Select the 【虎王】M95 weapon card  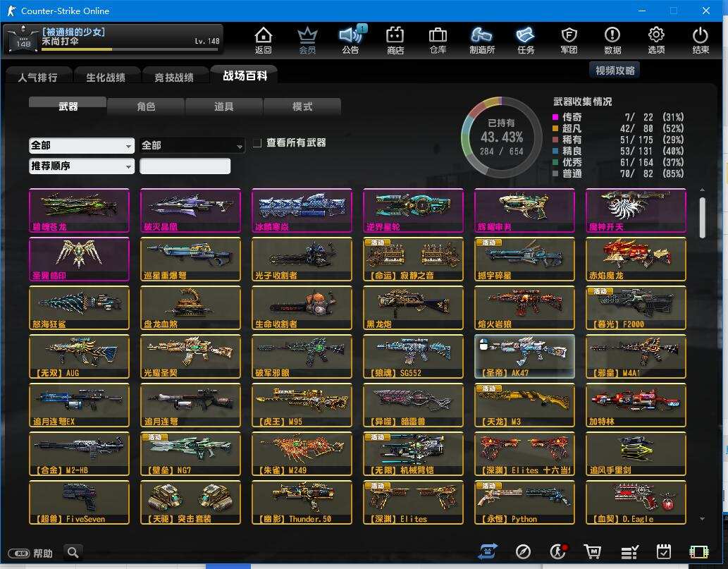(x=302, y=405)
